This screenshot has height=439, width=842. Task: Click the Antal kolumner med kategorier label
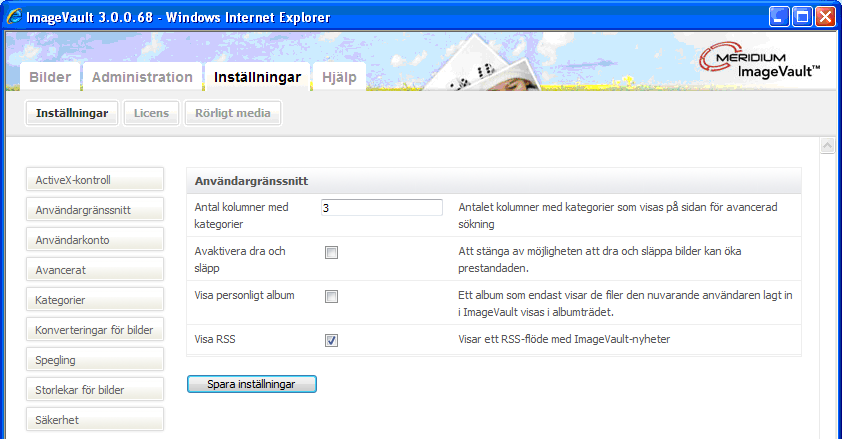click(242, 215)
